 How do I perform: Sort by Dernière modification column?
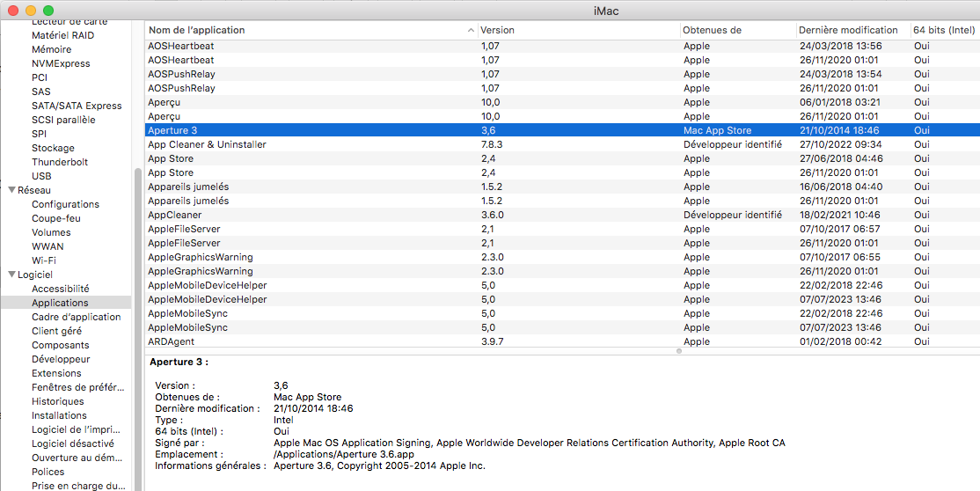pos(852,30)
